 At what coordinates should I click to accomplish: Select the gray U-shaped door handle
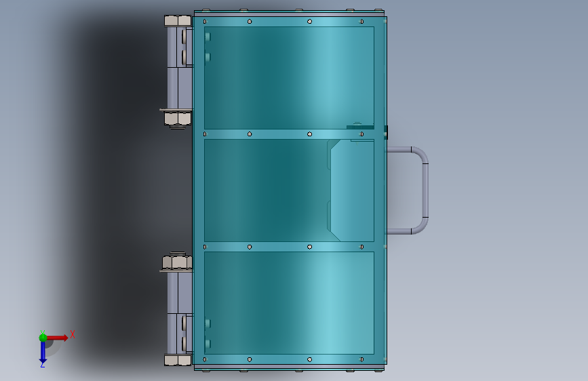408,190
